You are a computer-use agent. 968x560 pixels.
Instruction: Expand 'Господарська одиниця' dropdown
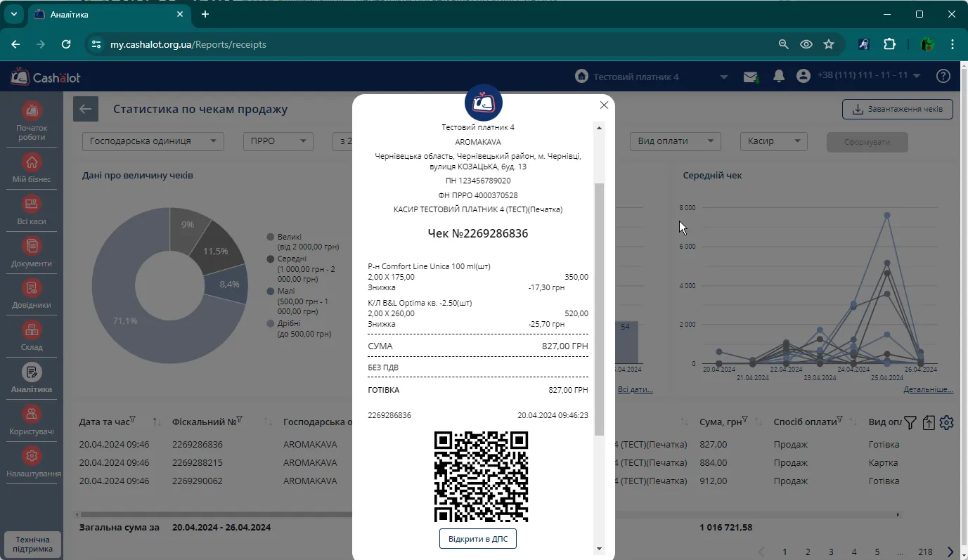click(153, 141)
